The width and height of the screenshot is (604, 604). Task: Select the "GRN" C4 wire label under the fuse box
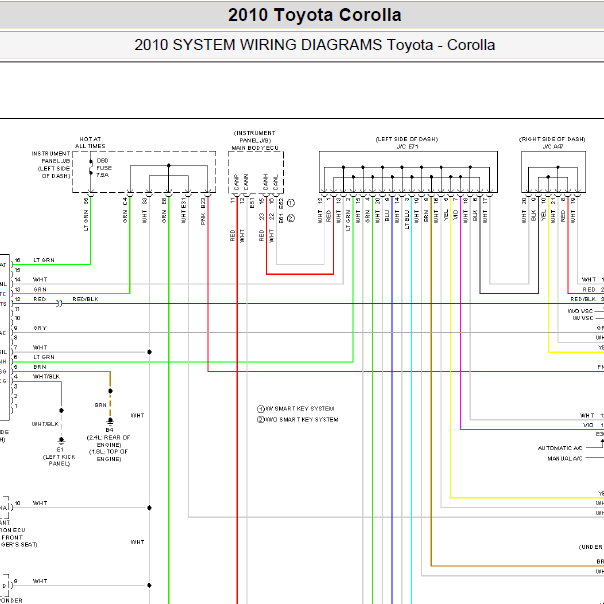pos(125,217)
